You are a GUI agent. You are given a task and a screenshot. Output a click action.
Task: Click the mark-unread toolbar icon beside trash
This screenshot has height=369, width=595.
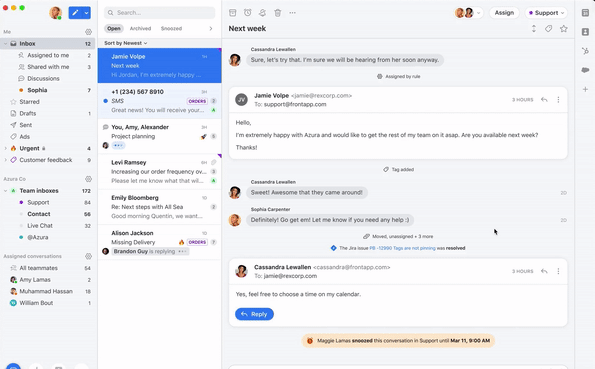pyautogui.click(x=262, y=13)
